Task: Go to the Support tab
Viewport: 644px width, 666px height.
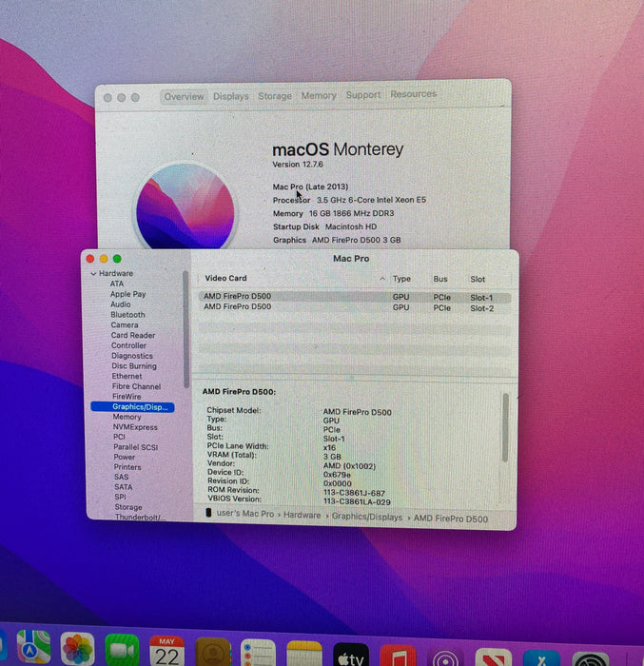Action: click(363, 95)
